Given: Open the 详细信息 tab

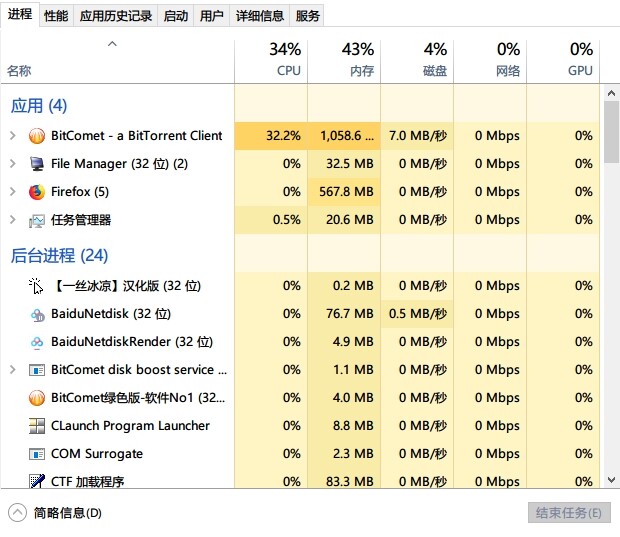Looking at the screenshot, I should [260, 16].
